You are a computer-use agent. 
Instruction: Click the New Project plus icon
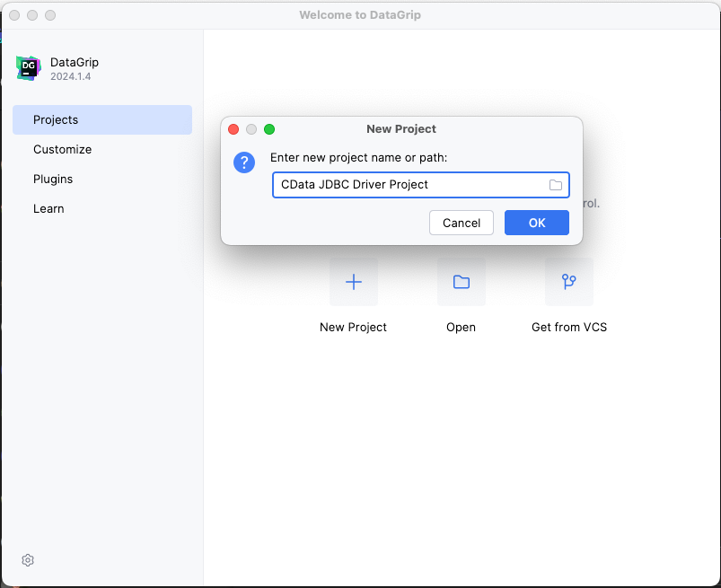click(x=354, y=282)
